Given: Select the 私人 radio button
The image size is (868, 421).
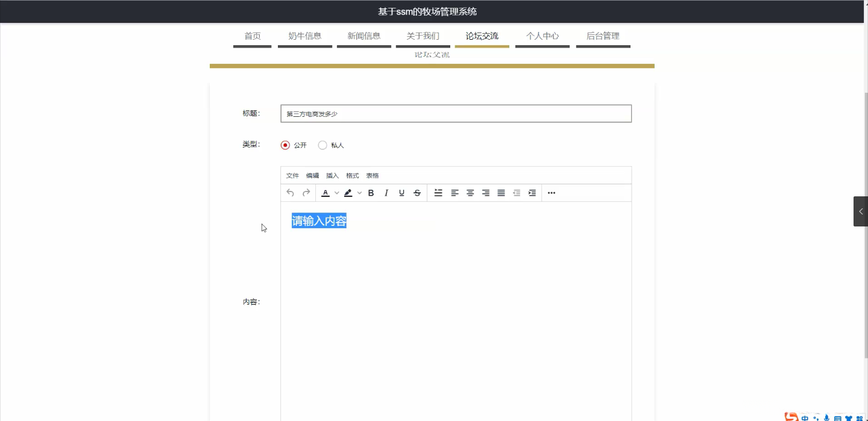Looking at the screenshot, I should point(322,145).
